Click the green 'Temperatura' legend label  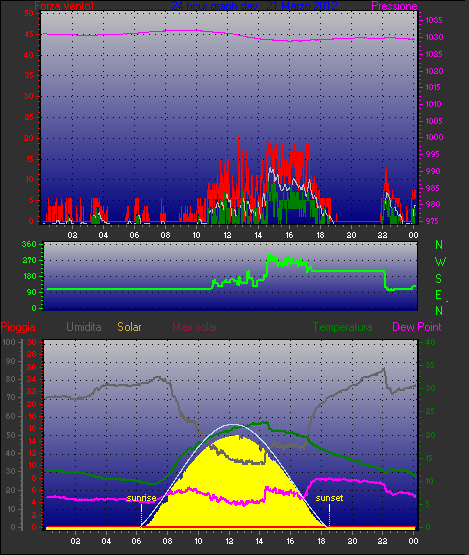point(343,327)
